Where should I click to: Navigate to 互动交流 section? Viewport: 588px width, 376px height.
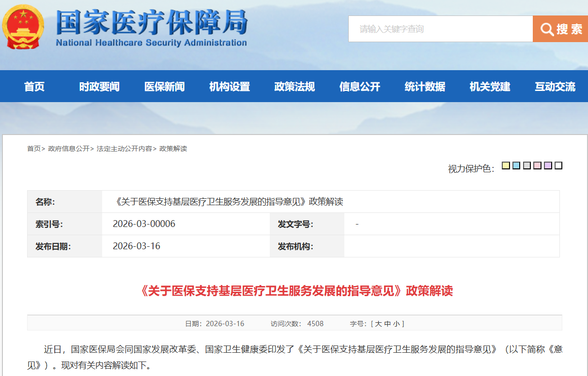(555, 87)
